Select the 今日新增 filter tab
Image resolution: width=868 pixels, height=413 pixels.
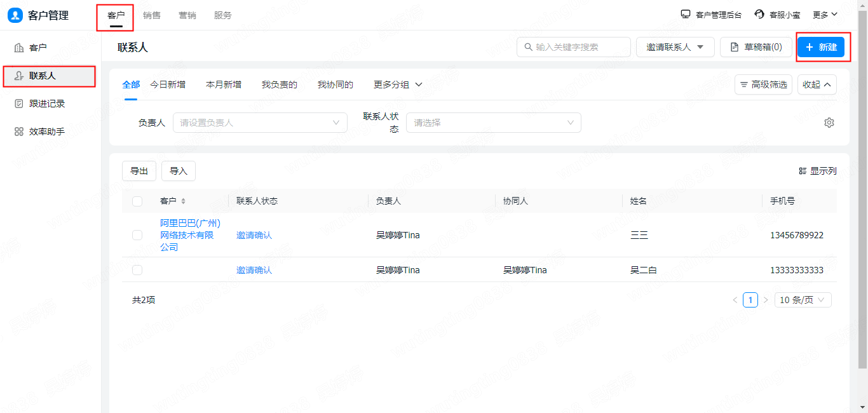tap(168, 85)
